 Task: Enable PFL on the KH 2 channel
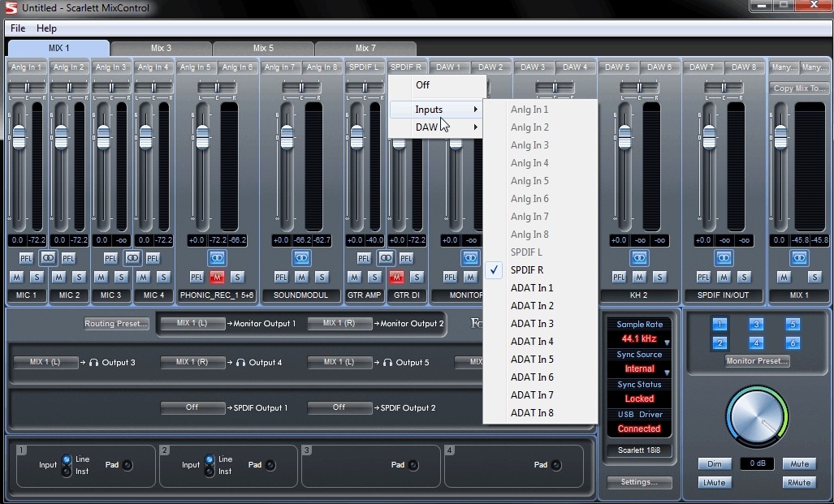[x=619, y=277]
